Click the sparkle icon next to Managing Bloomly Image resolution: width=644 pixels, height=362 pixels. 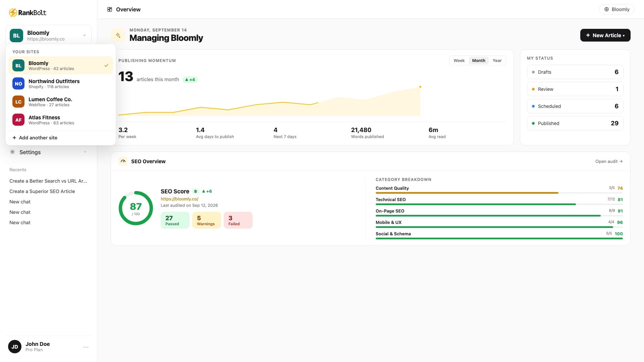(x=118, y=35)
